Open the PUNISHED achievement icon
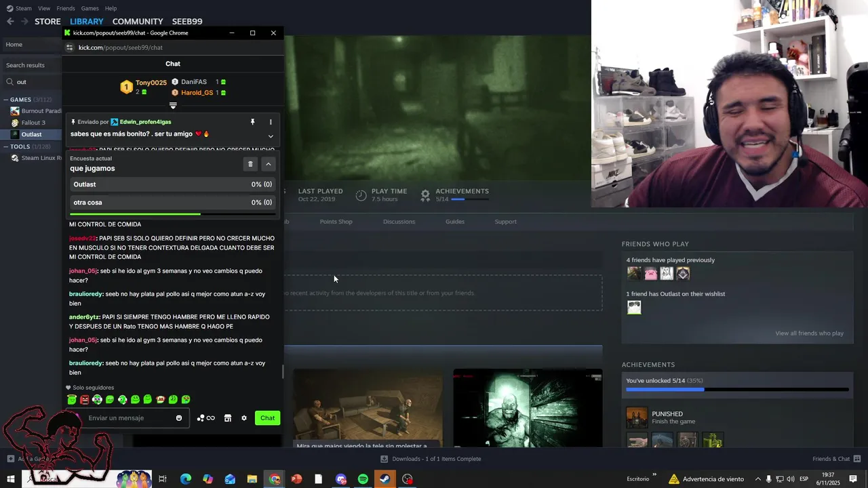 pyautogui.click(x=637, y=418)
